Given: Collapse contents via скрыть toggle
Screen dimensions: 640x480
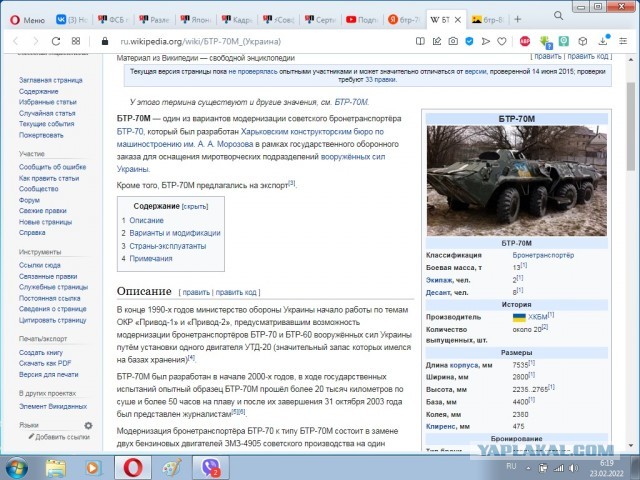Looking at the screenshot, I should pos(195,207).
